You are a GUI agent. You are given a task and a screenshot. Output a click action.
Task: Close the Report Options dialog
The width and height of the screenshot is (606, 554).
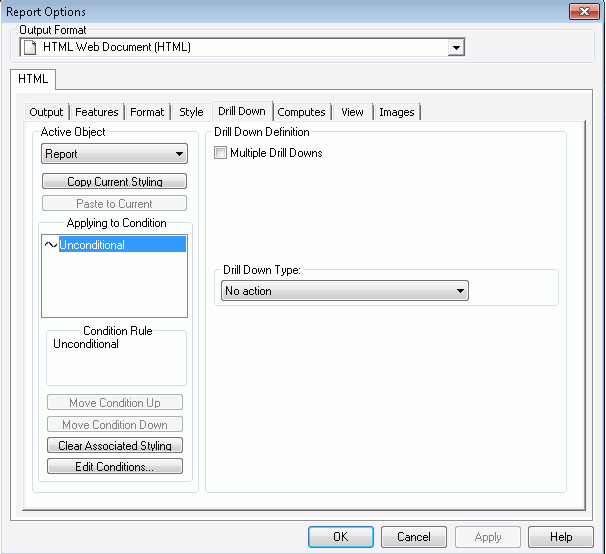tap(585, 12)
